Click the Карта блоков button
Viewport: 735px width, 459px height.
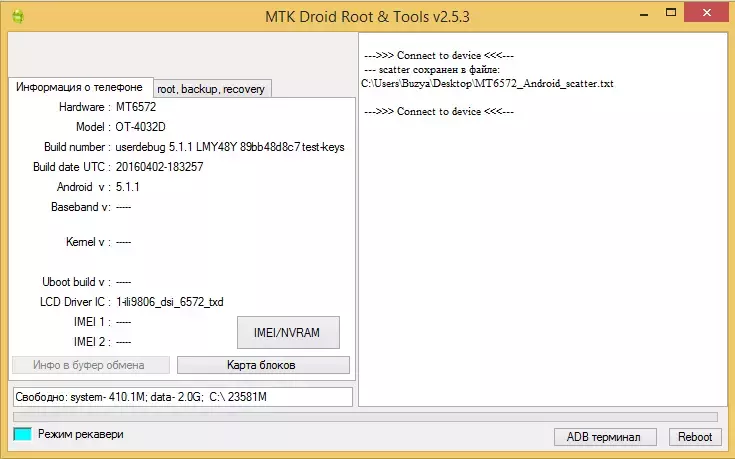[x=263, y=365]
